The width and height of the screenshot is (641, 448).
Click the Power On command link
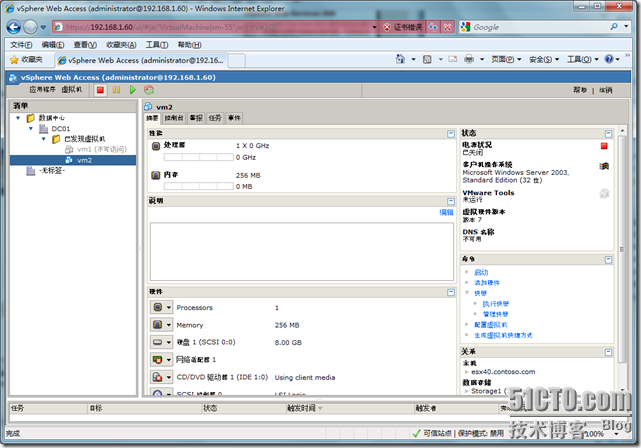[x=481, y=272]
